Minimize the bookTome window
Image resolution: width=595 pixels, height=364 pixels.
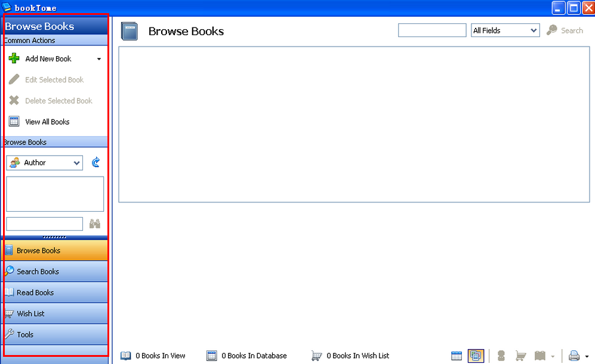click(558, 8)
